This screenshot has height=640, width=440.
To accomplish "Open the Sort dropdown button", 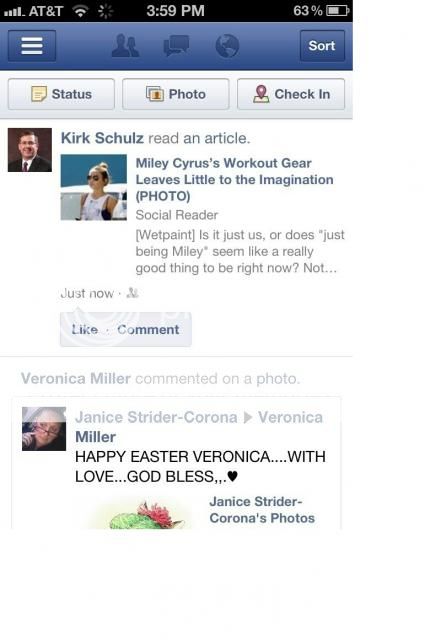I will click(322, 46).
